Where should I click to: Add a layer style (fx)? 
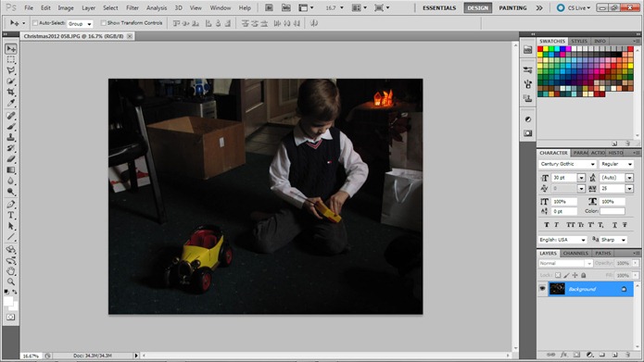(564, 355)
